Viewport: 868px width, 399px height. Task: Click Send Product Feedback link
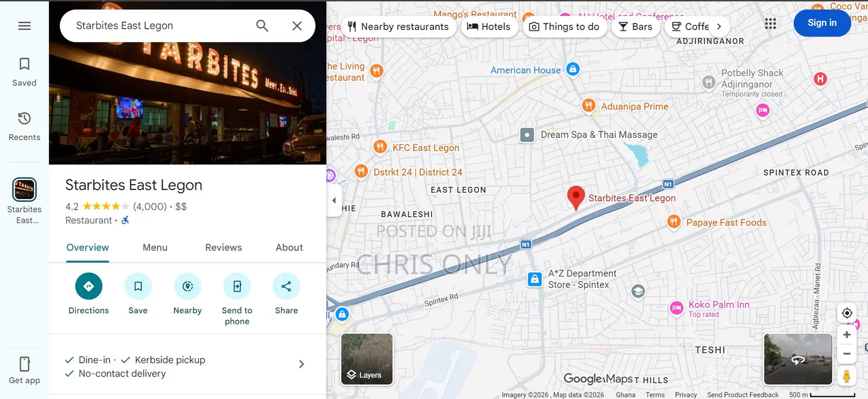743,395
